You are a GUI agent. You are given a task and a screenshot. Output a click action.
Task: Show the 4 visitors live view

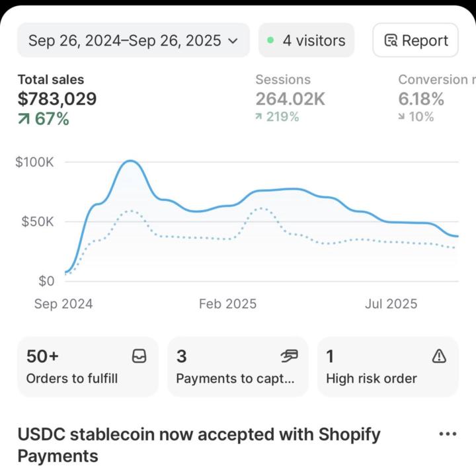[x=306, y=40]
